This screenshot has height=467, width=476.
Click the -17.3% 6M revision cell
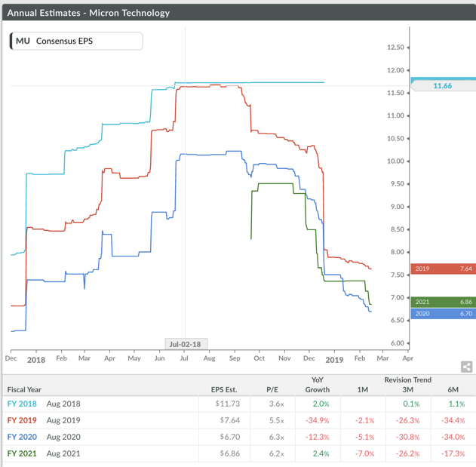click(453, 453)
